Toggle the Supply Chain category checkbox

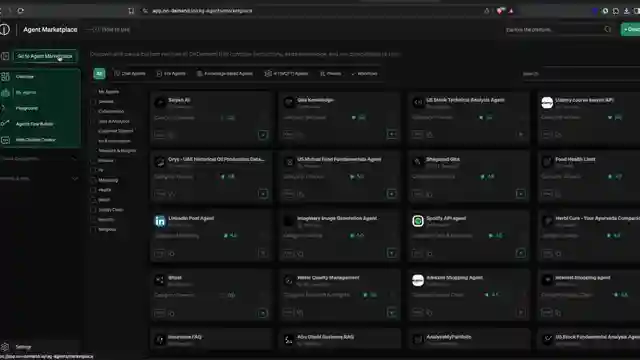point(93,210)
